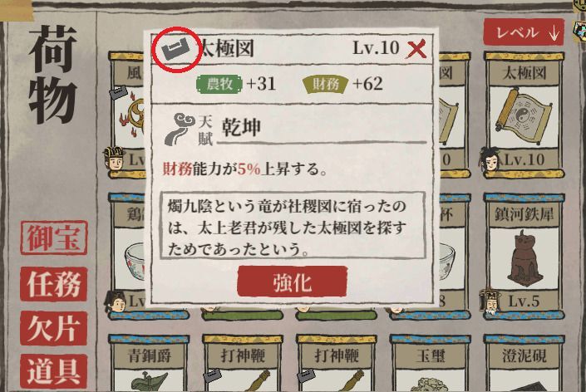Click the olive 財務 stat badge
The image size is (586, 392).
pos(325,84)
